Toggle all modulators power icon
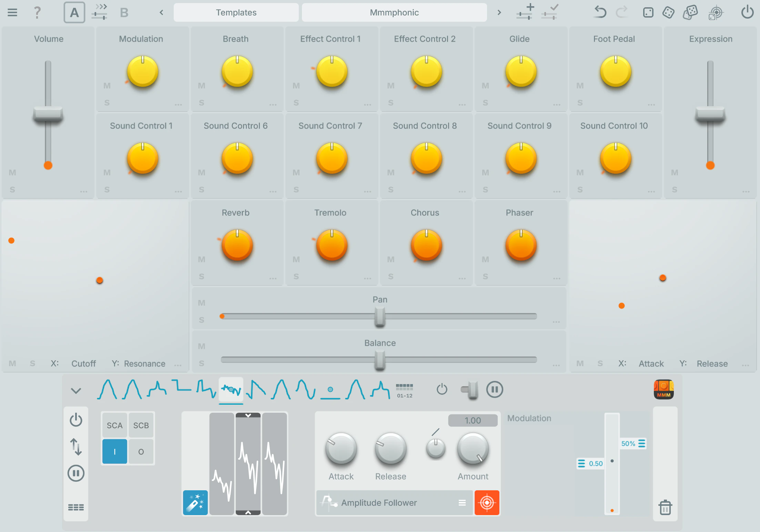The height and width of the screenshot is (532, 760). click(442, 390)
